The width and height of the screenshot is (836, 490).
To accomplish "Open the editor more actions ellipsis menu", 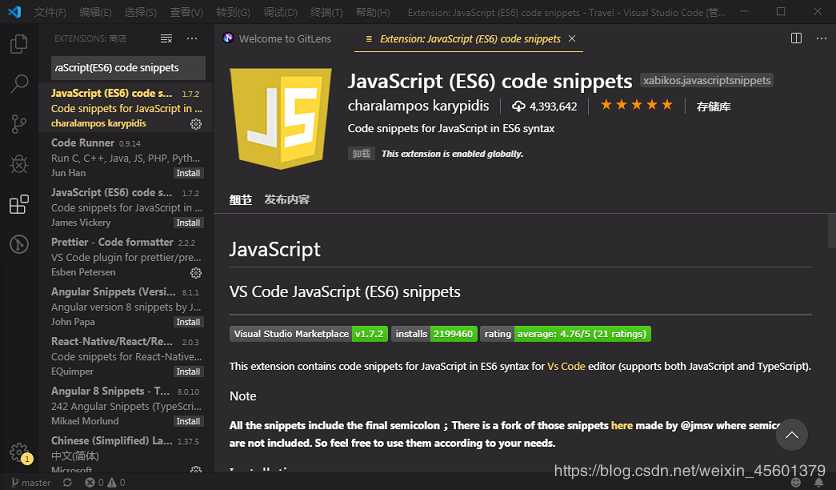I will pyautogui.click(x=821, y=38).
